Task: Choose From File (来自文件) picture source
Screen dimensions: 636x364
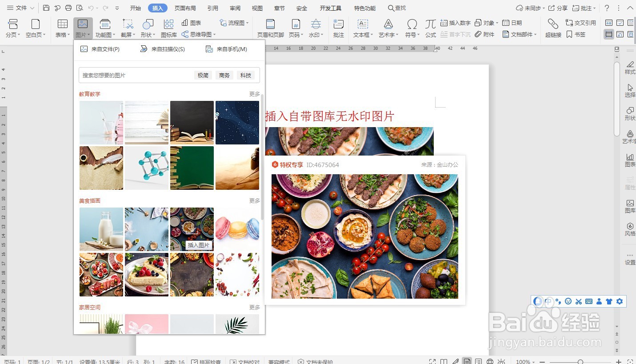Action: [x=100, y=49]
